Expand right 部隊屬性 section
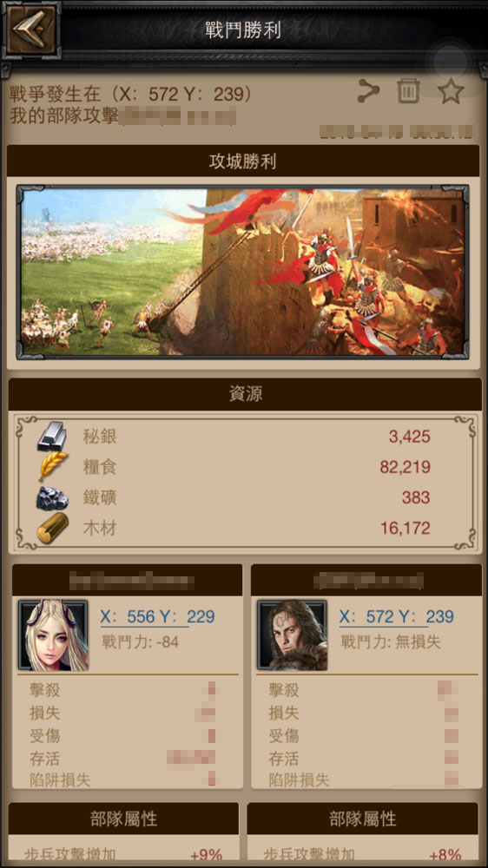The width and height of the screenshot is (488, 868). click(x=363, y=819)
